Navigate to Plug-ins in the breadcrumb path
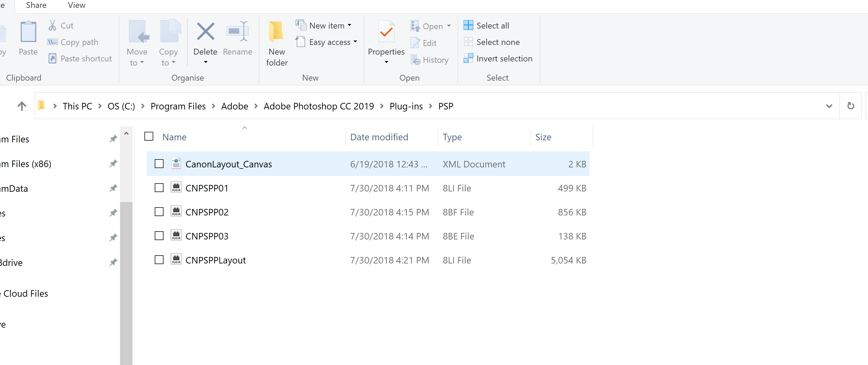Viewport: 868px width, 365px height. coord(406,106)
